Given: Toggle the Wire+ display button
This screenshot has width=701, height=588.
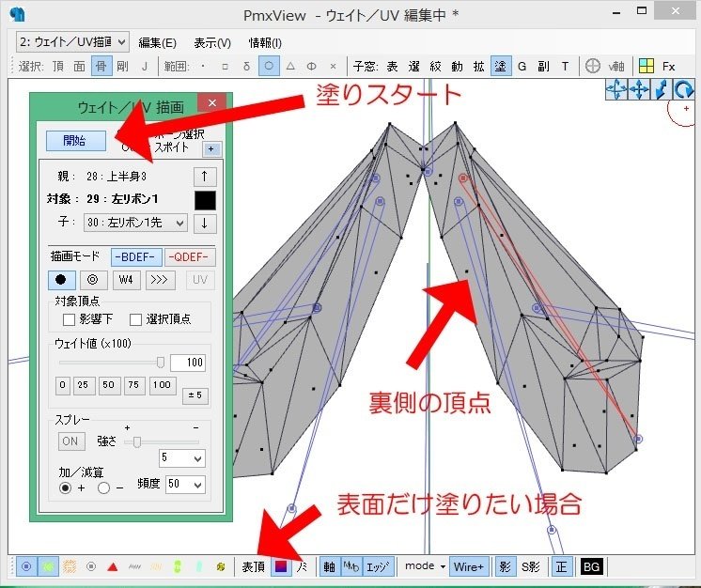Looking at the screenshot, I should 469,566.
